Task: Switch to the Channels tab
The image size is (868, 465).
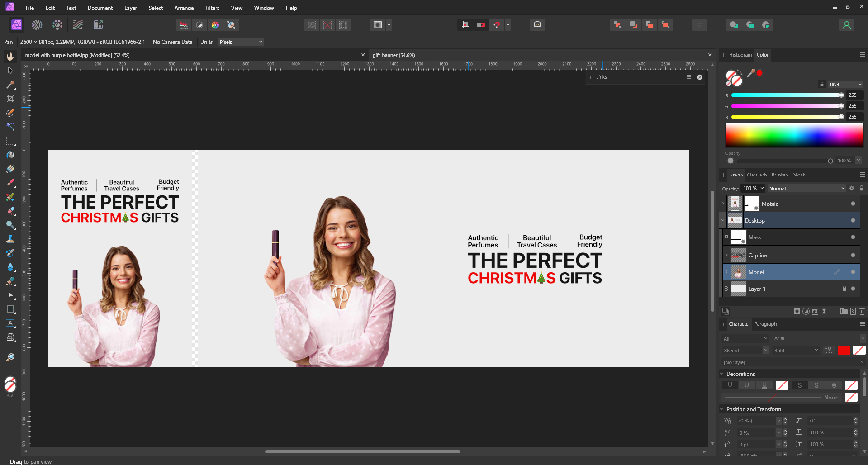Action: 757,175
